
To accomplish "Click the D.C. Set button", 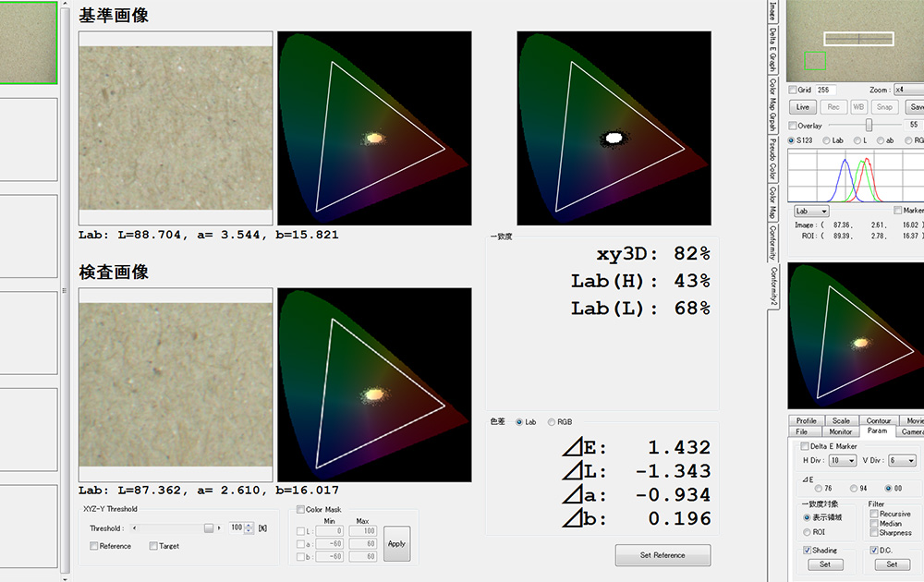I will tap(893, 564).
